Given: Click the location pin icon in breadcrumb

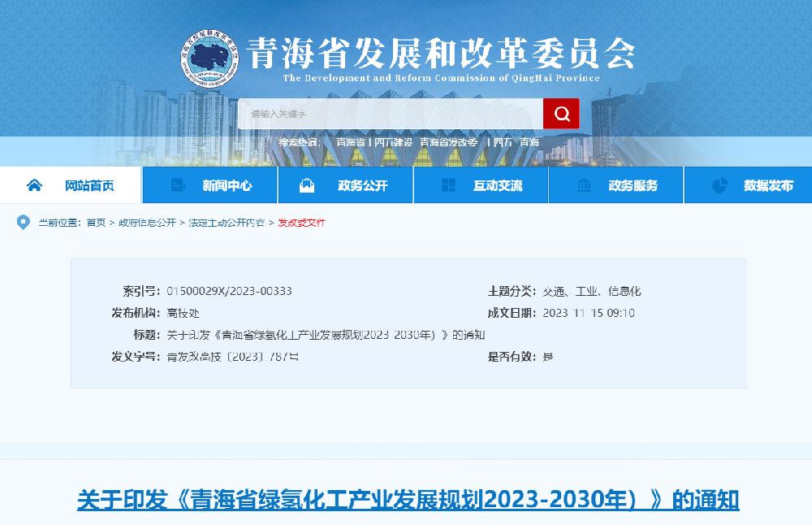Looking at the screenshot, I should 23,223.
